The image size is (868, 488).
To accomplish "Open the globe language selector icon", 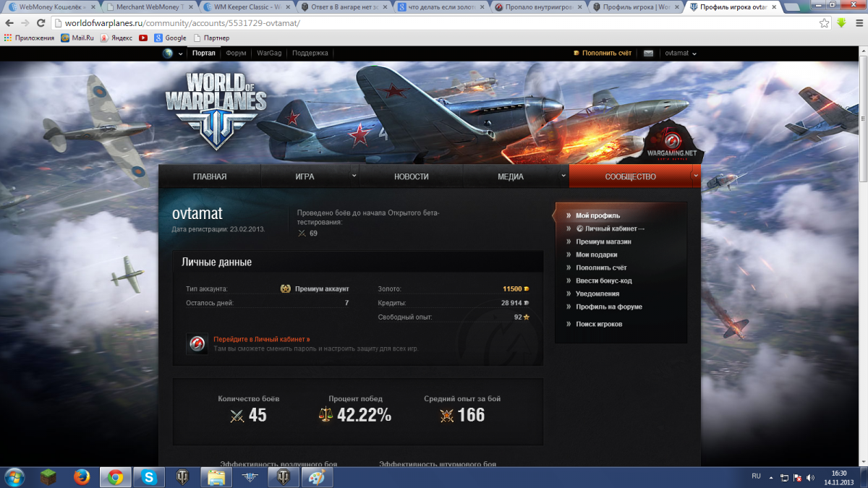I will (169, 53).
